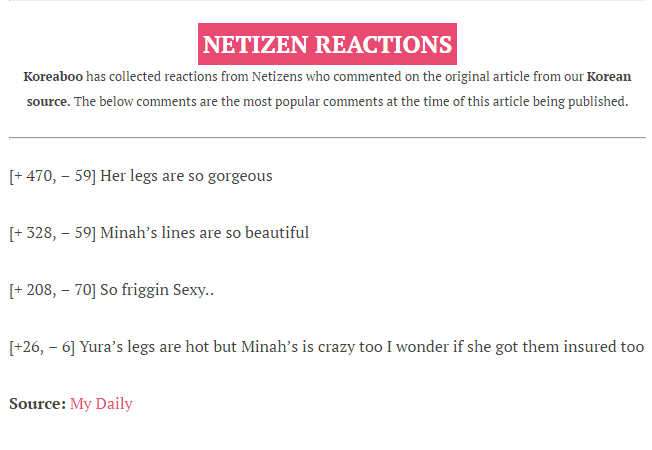The image size is (652, 450).
Task: Open the My Daily source link
Action: [101, 404]
